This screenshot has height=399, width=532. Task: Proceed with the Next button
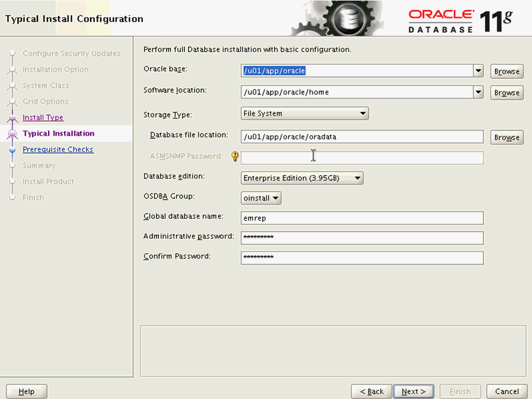coord(413,391)
